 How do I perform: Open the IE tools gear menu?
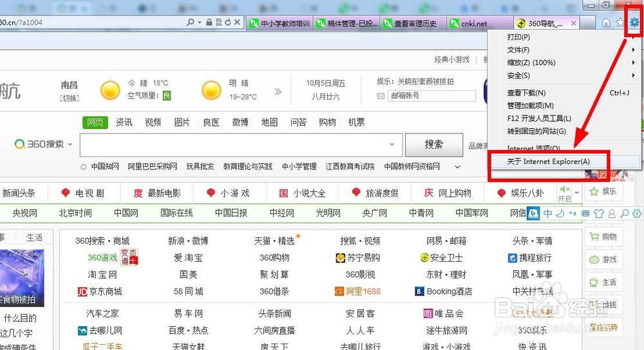click(x=634, y=22)
